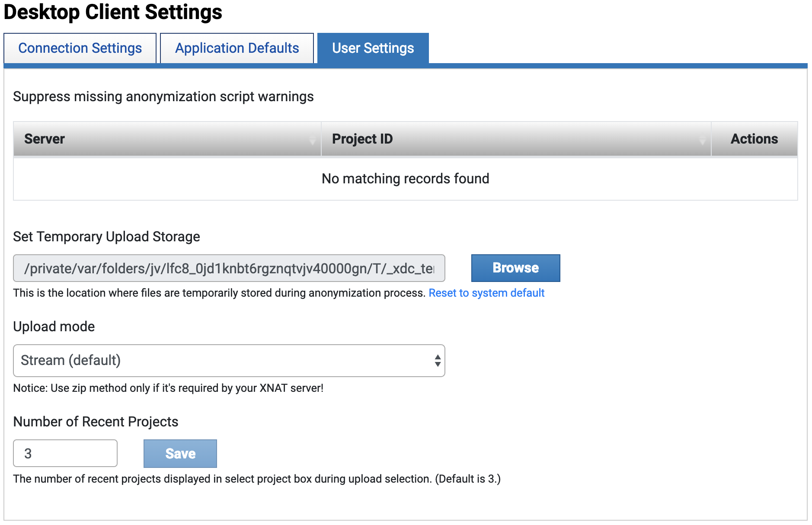Click the Desktop Client Settings heading
812x525 pixels.
(113, 12)
